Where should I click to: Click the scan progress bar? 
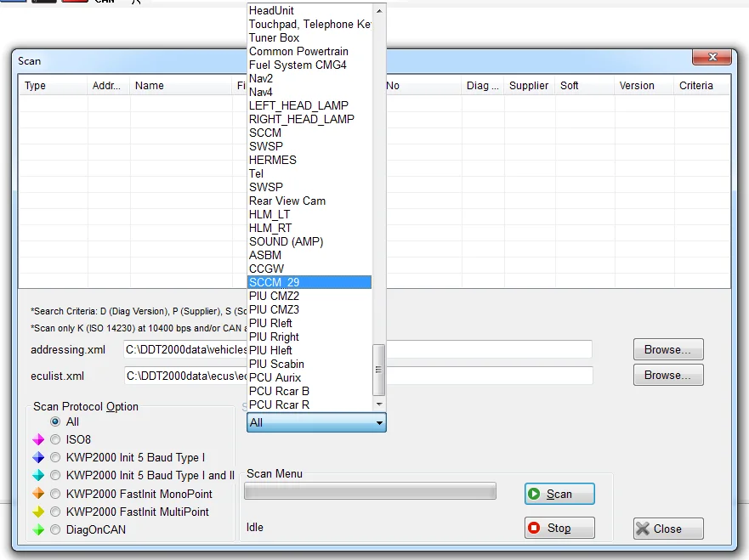(x=370, y=491)
